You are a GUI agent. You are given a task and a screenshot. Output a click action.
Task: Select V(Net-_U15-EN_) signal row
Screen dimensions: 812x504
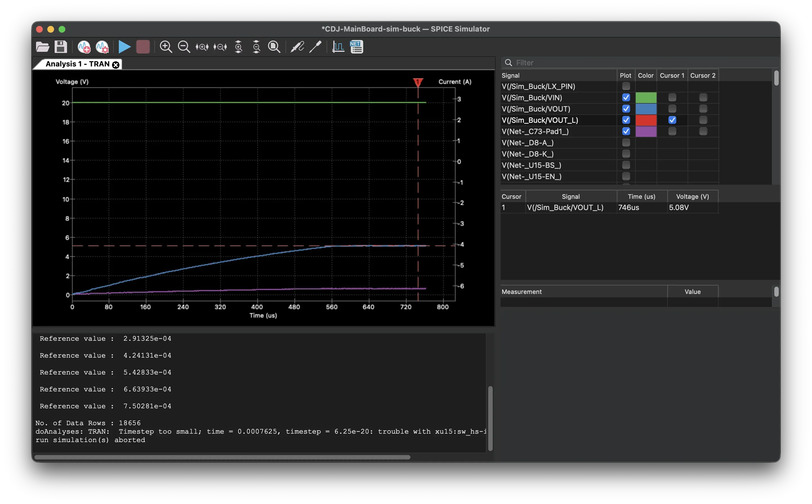point(558,177)
